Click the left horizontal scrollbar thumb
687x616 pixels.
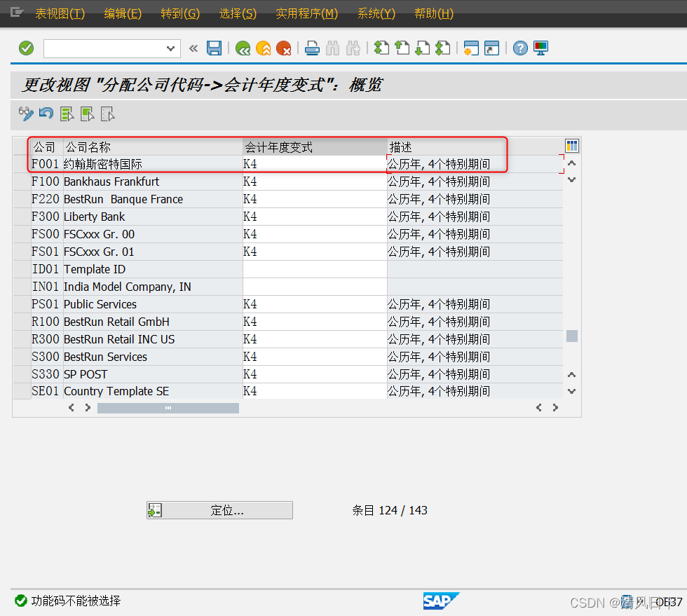[168, 408]
